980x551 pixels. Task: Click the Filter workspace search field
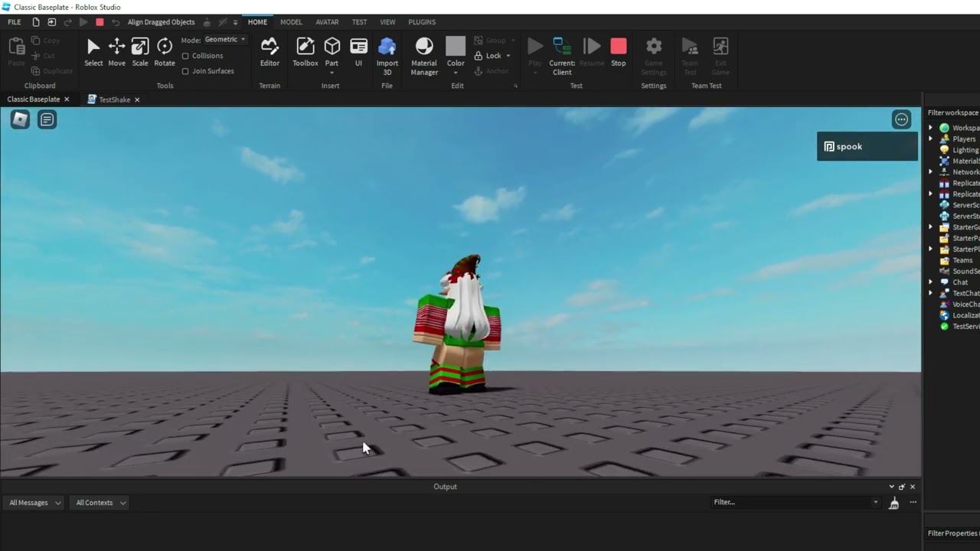[x=953, y=112]
